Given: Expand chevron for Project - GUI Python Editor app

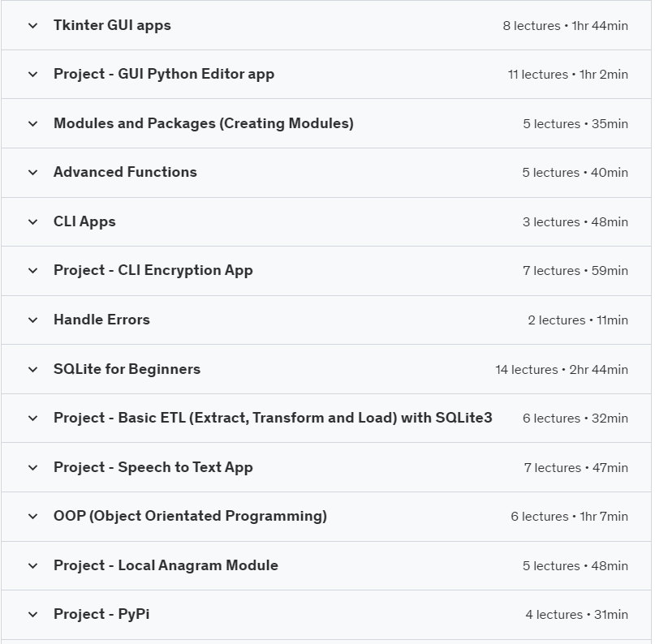Looking at the screenshot, I should [32, 75].
